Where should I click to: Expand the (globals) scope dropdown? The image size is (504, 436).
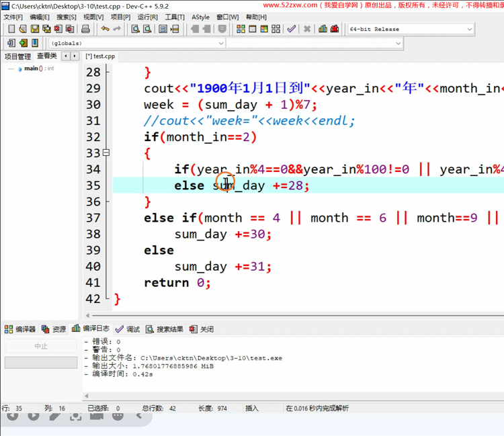click(x=220, y=43)
